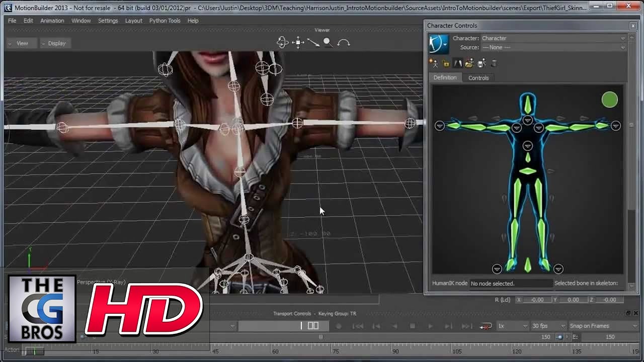Open the Source dropdown
Viewport: 644px width, 362px height.
[553, 47]
